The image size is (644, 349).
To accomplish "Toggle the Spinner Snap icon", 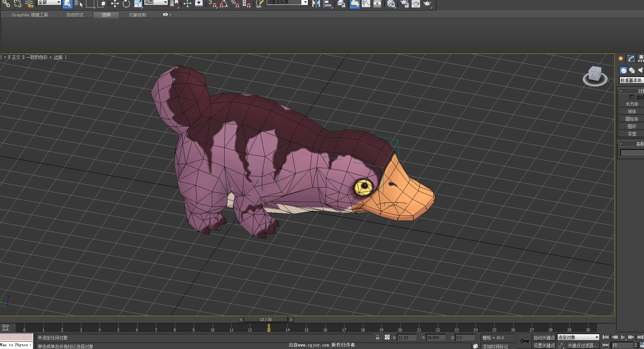I will (x=246, y=4).
